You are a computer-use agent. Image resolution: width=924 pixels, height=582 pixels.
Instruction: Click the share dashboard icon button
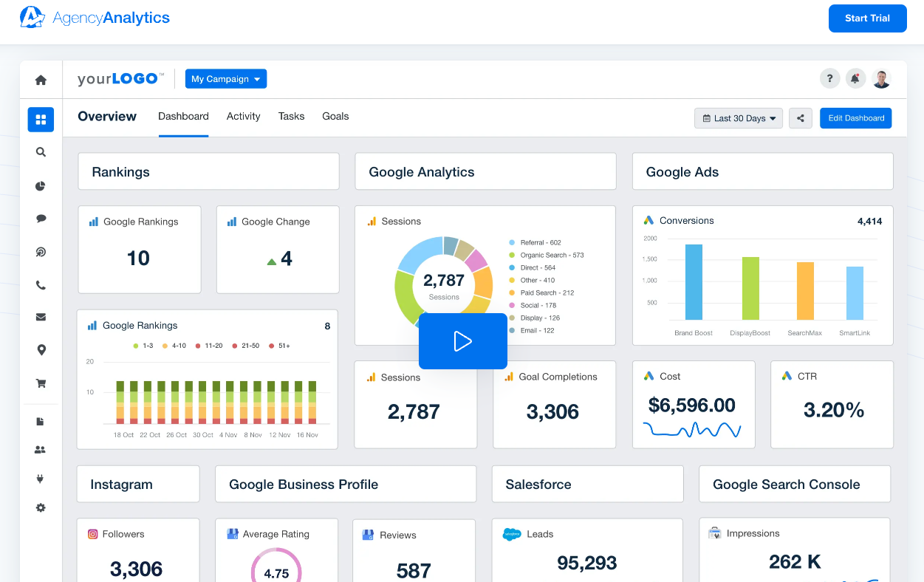pos(801,118)
